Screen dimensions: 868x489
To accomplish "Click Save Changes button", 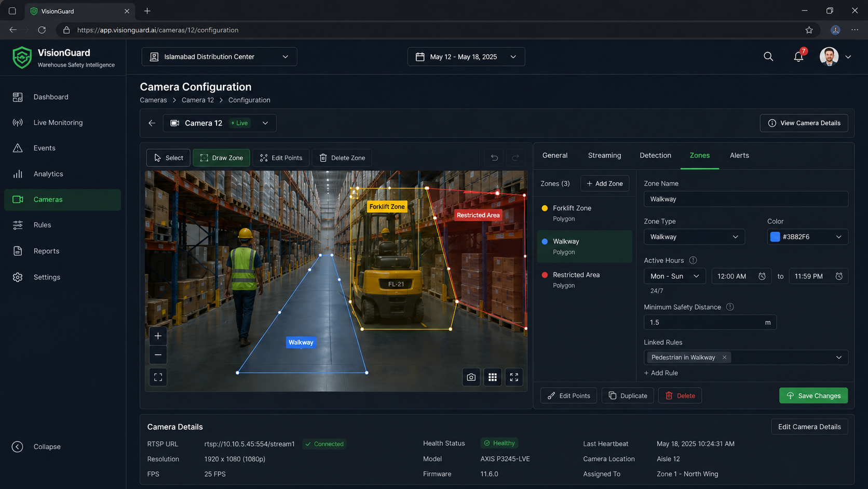I will click(x=813, y=395).
